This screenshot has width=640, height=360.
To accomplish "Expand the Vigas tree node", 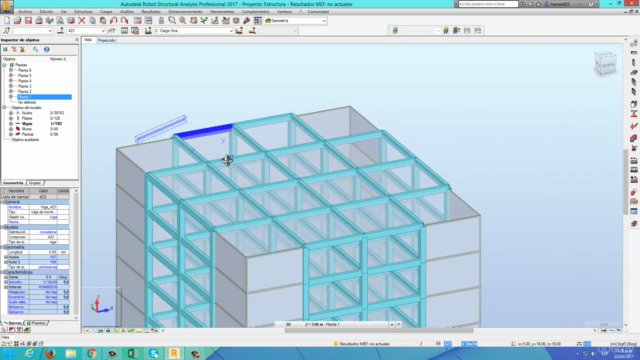I will click(x=11, y=123).
